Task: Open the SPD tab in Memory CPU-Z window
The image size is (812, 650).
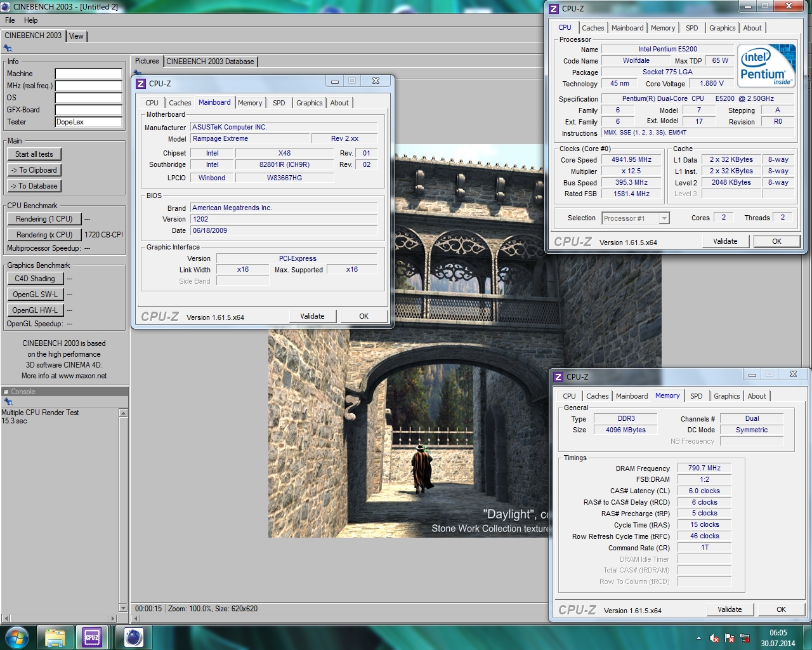Action: [x=697, y=396]
